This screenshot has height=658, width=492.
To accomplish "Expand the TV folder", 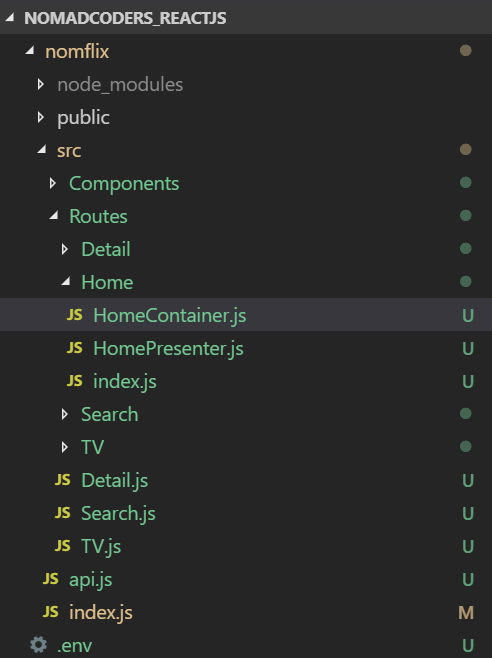I will click(x=65, y=447).
